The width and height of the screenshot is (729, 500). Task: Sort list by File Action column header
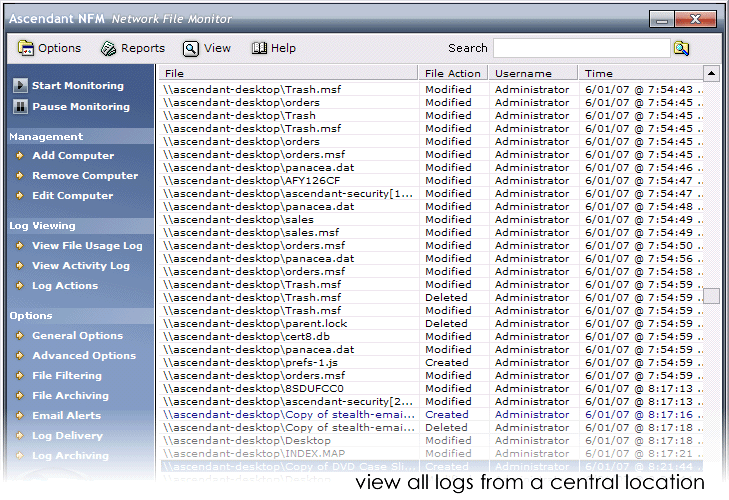click(x=453, y=73)
